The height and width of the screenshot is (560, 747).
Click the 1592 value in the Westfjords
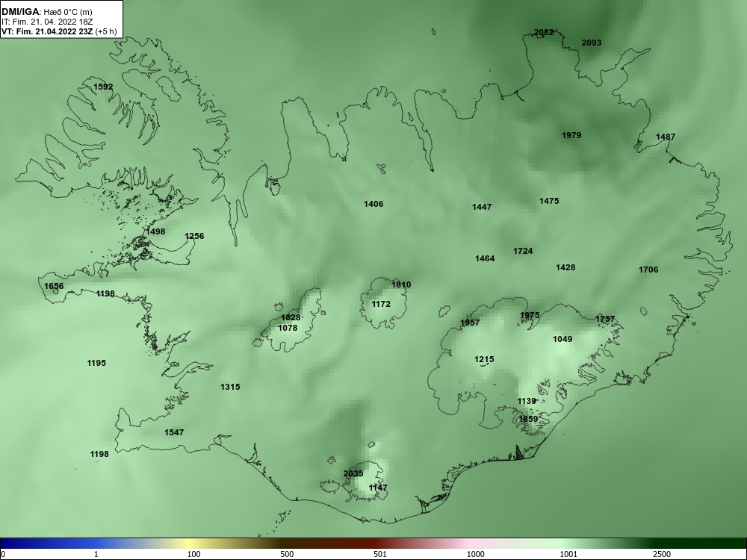[x=103, y=87]
